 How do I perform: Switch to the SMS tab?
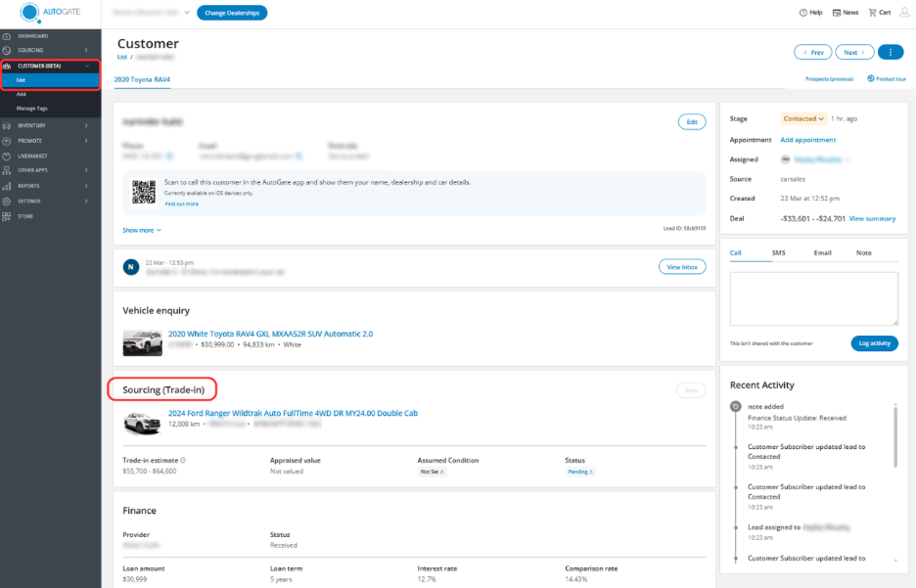[x=778, y=252]
